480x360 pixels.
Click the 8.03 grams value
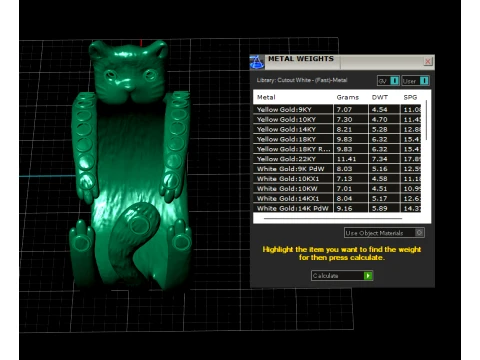344,169
